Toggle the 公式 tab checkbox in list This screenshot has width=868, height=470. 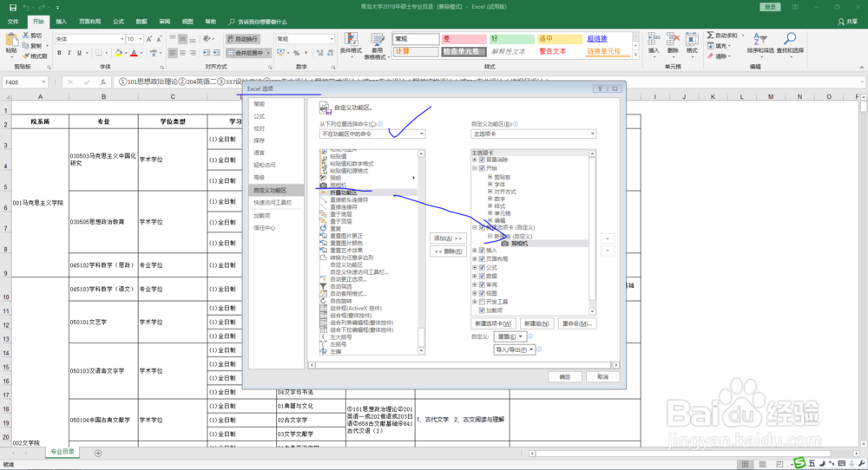pyautogui.click(x=482, y=268)
